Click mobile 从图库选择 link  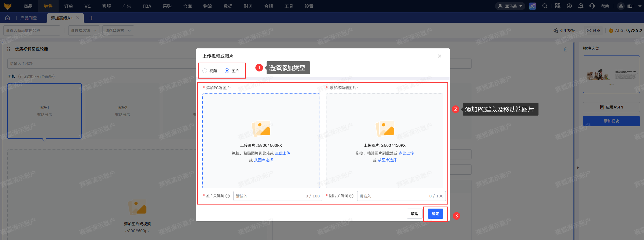click(x=387, y=160)
